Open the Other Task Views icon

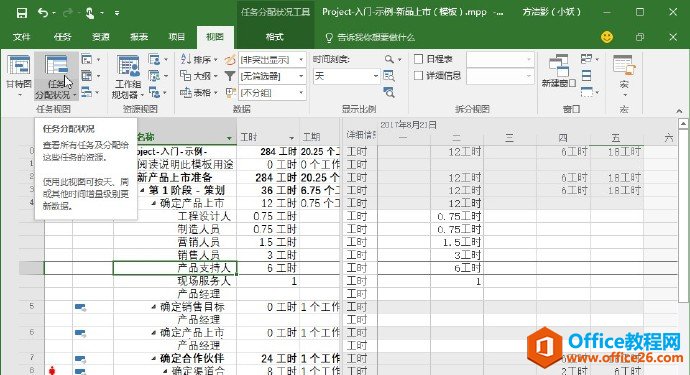(x=87, y=92)
